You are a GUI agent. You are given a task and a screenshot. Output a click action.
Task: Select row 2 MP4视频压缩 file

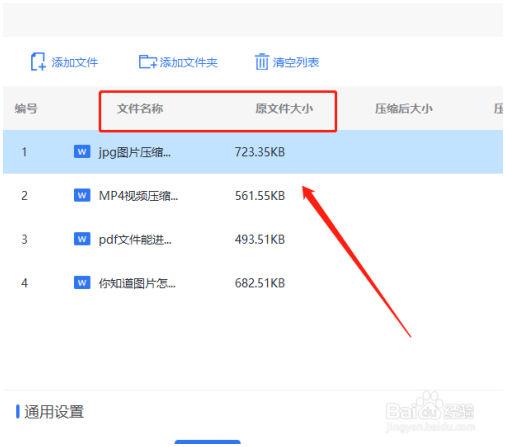coord(253,196)
